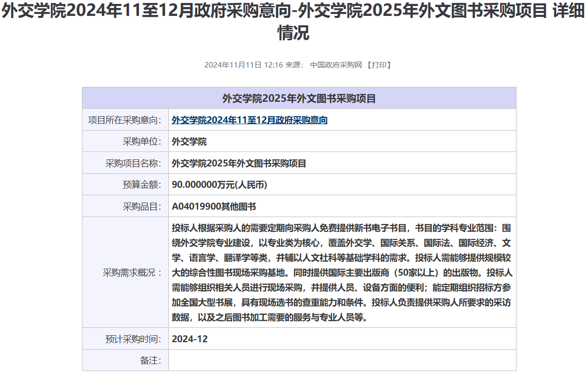Open the 外交学院2024年11至12月政府采购意向 link
The image size is (588, 372).
point(249,120)
